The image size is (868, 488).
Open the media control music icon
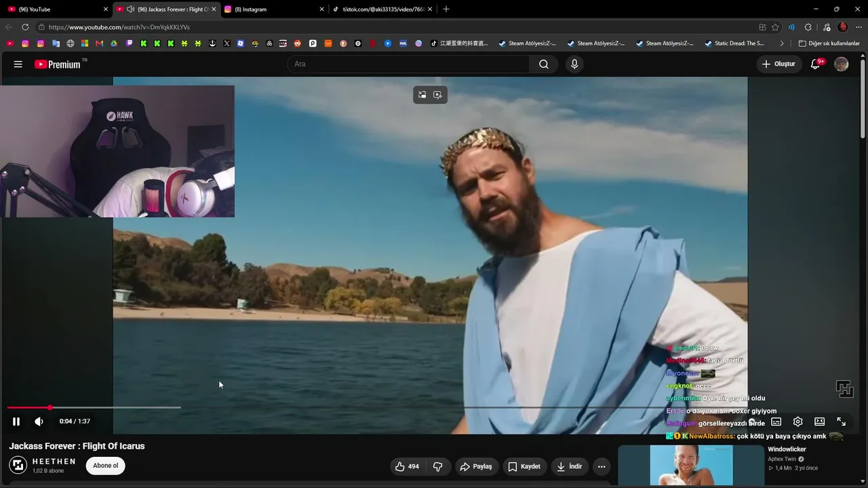coord(827,27)
